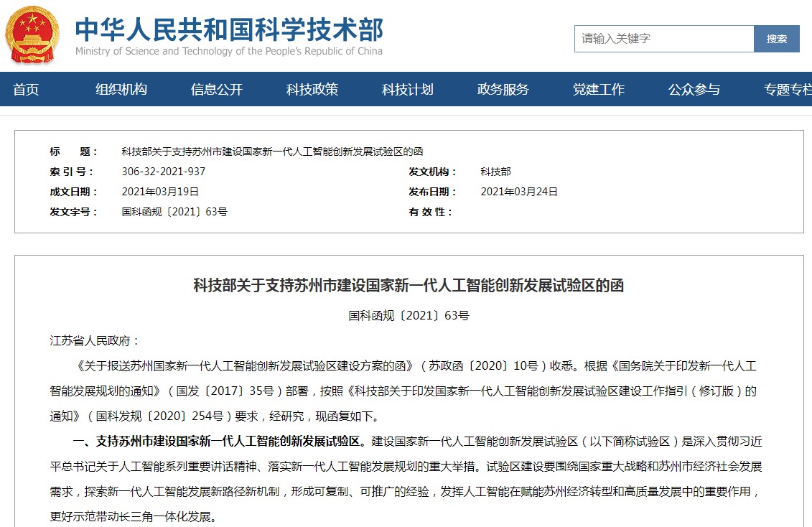This screenshot has height=527, width=812.
Task: Open the 党建工作 navigation menu
Action: point(599,90)
